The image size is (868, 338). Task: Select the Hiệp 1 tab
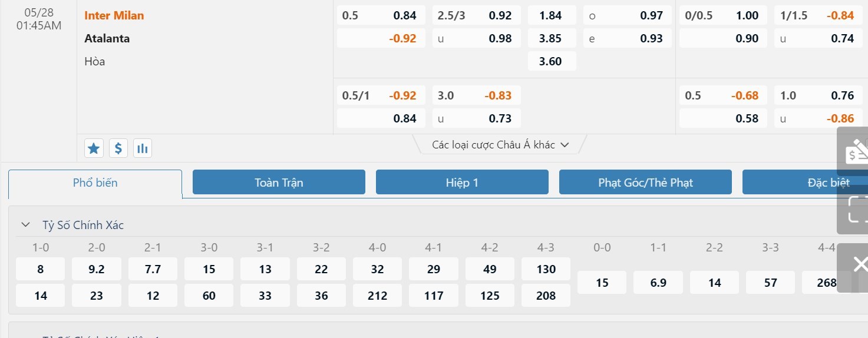tap(462, 183)
